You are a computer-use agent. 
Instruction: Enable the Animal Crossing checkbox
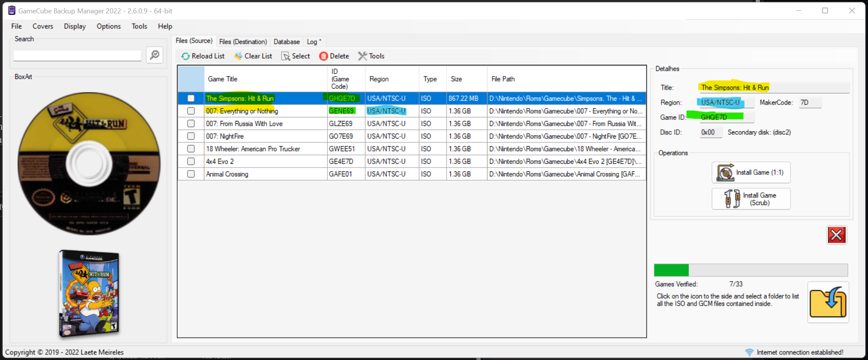point(191,174)
